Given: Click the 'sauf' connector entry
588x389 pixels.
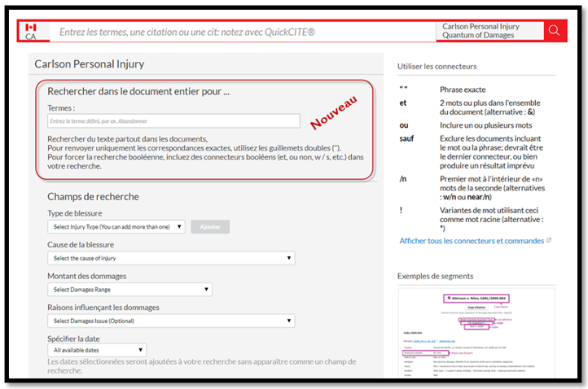Looking at the screenshot, I should pos(406,138).
